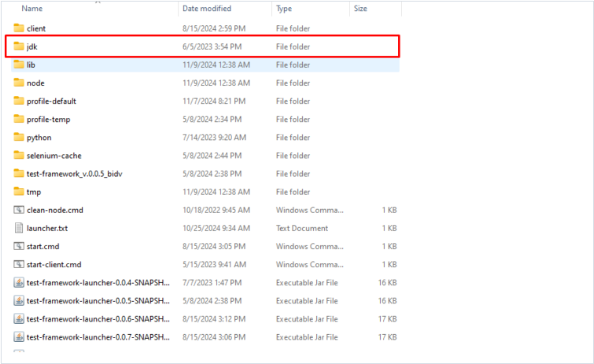Select the node folder name
Image resolution: width=594 pixels, height=364 pixels.
[x=35, y=83]
